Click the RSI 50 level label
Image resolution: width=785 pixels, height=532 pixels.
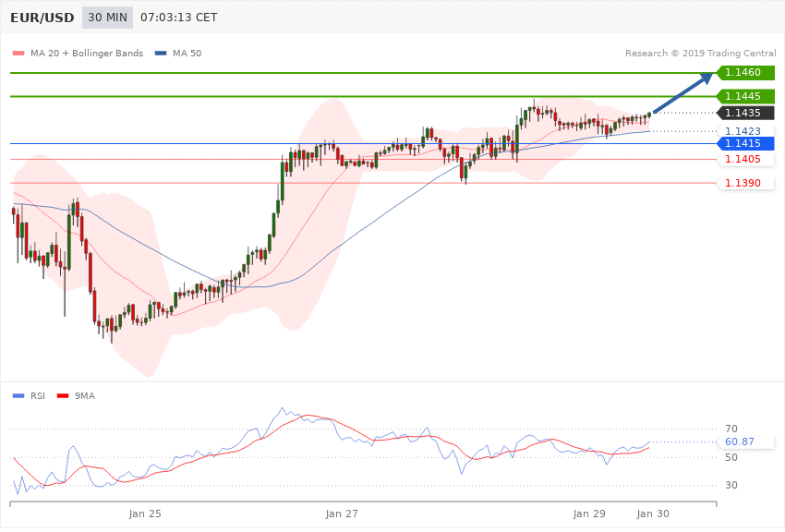point(731,457)
